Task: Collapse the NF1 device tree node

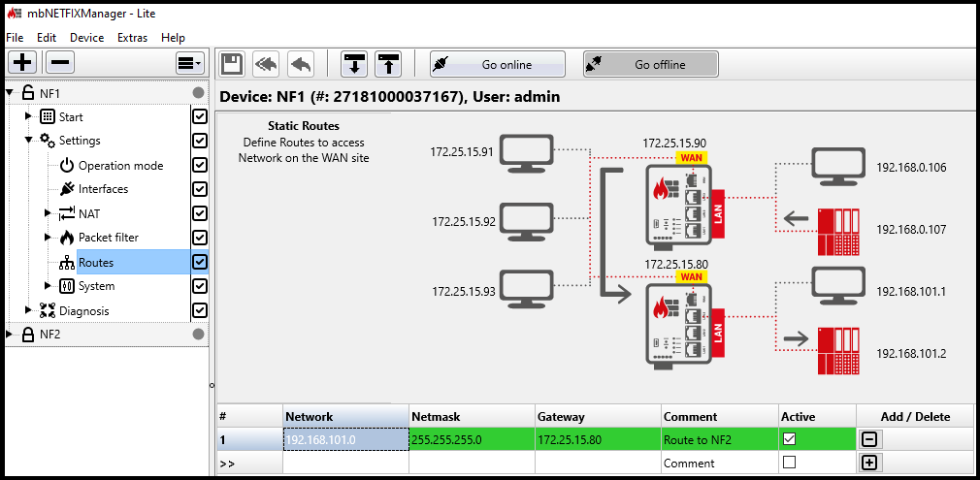Action: coord(10,93)
